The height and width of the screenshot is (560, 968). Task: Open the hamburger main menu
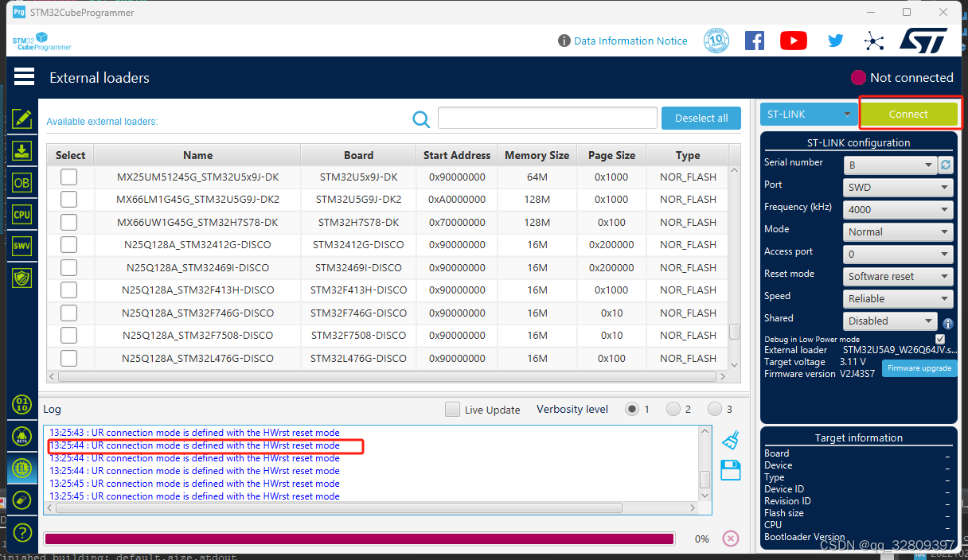pos(24,76)
